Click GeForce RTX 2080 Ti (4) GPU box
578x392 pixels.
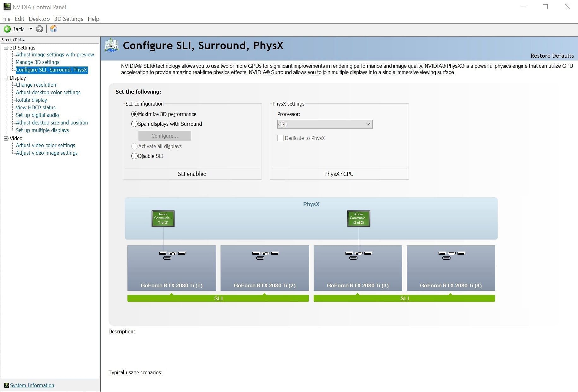pyautogui.click(x=451, y=268)
